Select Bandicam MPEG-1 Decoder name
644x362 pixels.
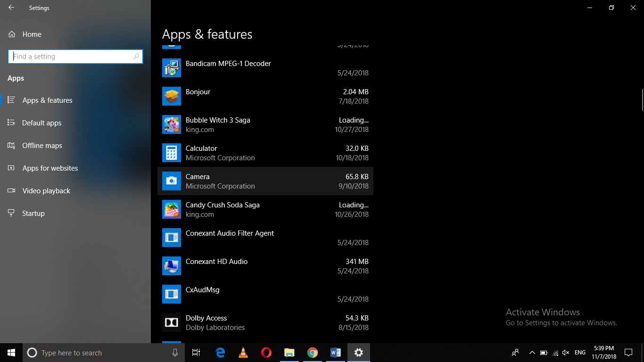(228, 64)
